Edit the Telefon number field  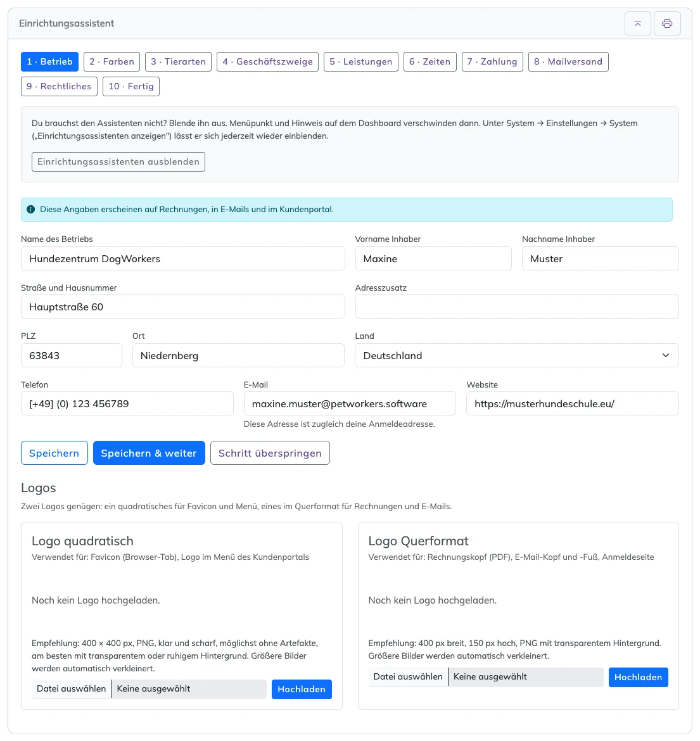(127, 403)
